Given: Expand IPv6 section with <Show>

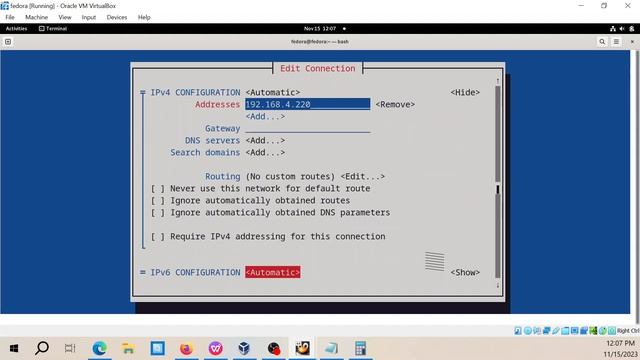Looking at the screenshot, I should tap(465, 272).
